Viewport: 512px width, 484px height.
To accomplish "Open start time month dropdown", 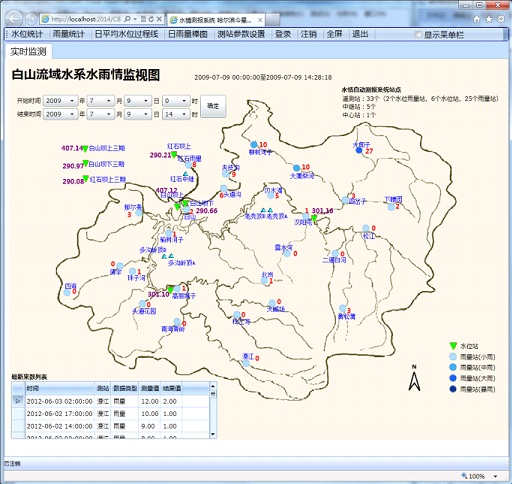I will 100,101.
